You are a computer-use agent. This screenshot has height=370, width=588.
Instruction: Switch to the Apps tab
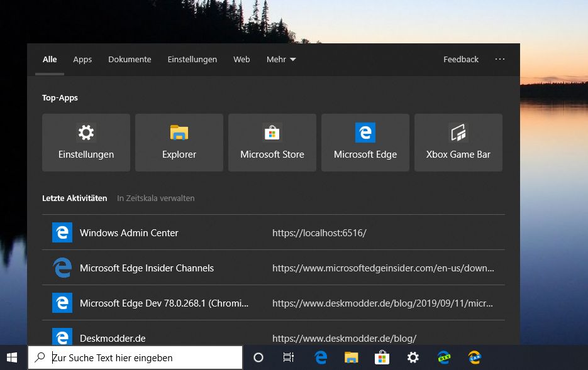click(82, 60)
